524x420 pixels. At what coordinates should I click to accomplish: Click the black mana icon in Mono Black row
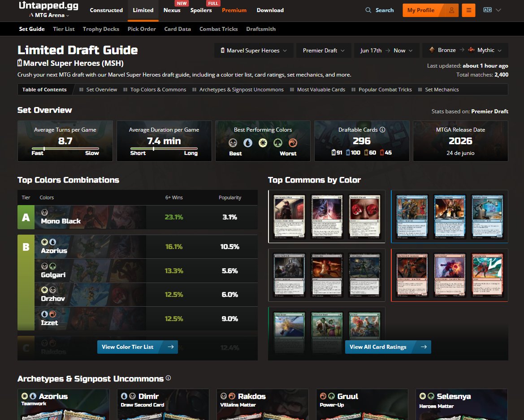[x=44, y=212]
